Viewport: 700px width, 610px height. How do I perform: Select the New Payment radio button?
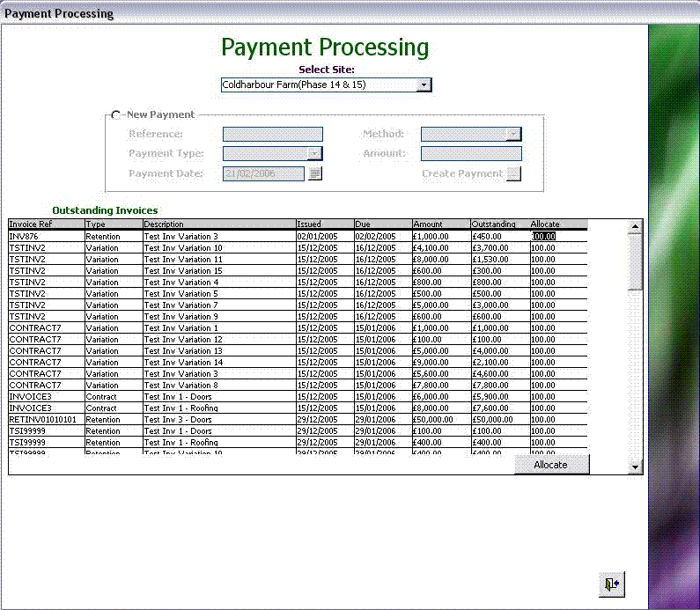point(116,114)
